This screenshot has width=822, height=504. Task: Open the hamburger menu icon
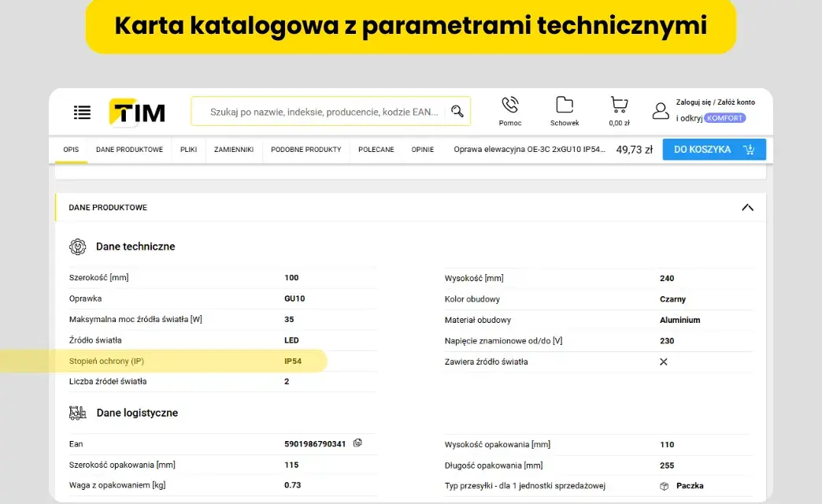[x=83, y=113]
